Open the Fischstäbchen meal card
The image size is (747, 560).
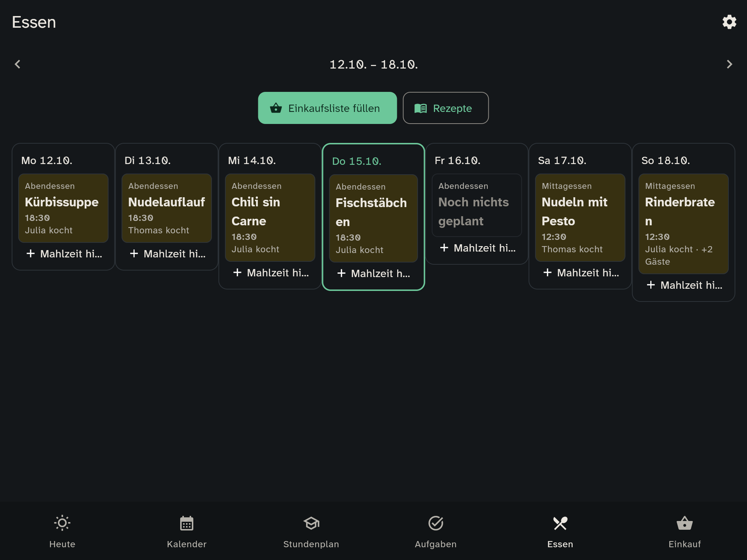pos(373,218)
